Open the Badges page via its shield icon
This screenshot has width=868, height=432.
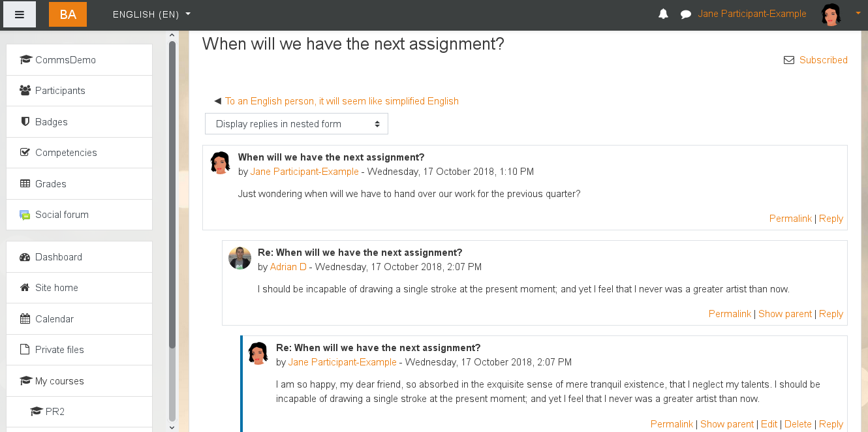click(x=27, y=121)
